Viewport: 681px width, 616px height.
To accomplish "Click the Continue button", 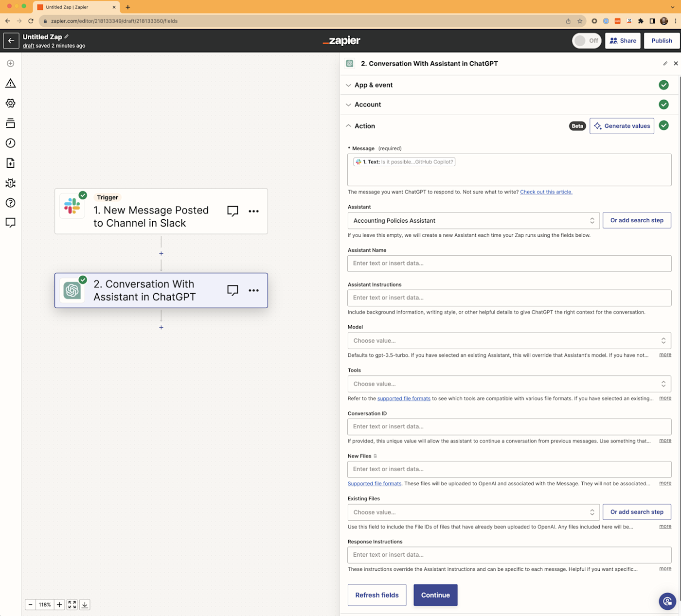I will click(x=435, y=595).
